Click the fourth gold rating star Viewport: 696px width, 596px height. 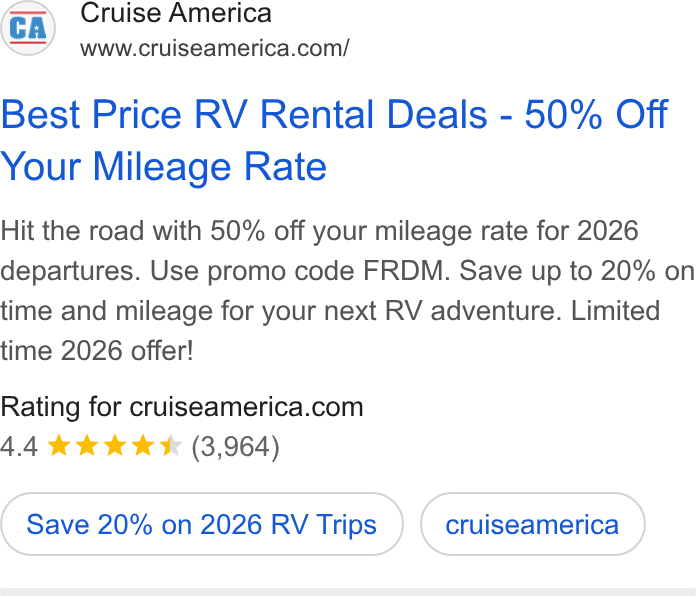pos(143,445)
